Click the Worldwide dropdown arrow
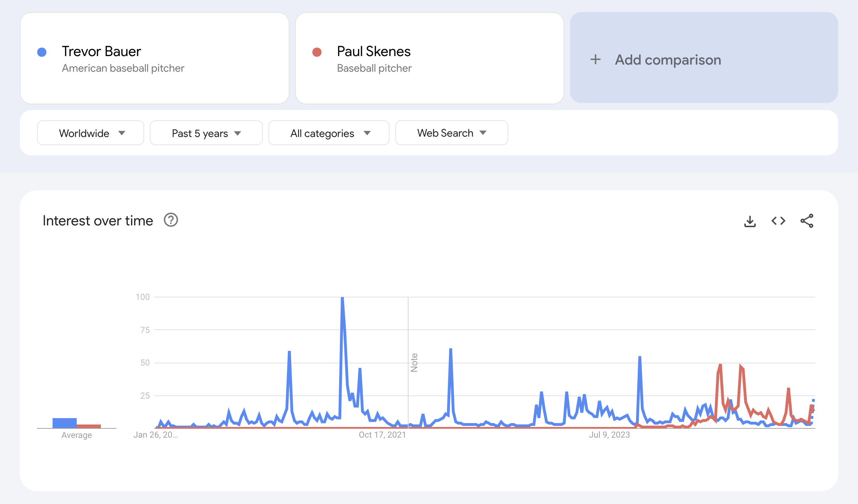This screenshot has width=858, height=504. click(122, 133)
